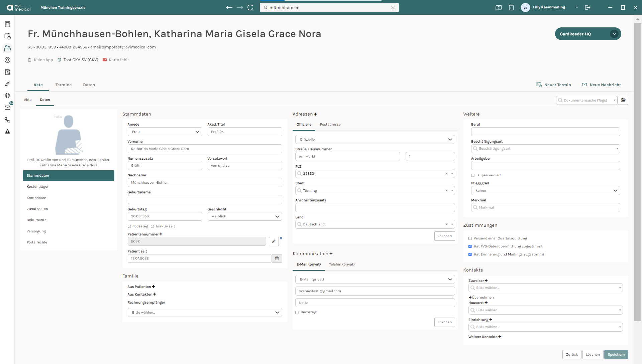The width and height of the screenshot is (642, 364).
Task: Edit patient number with pencil icon
Action: (x=274, y=241)
